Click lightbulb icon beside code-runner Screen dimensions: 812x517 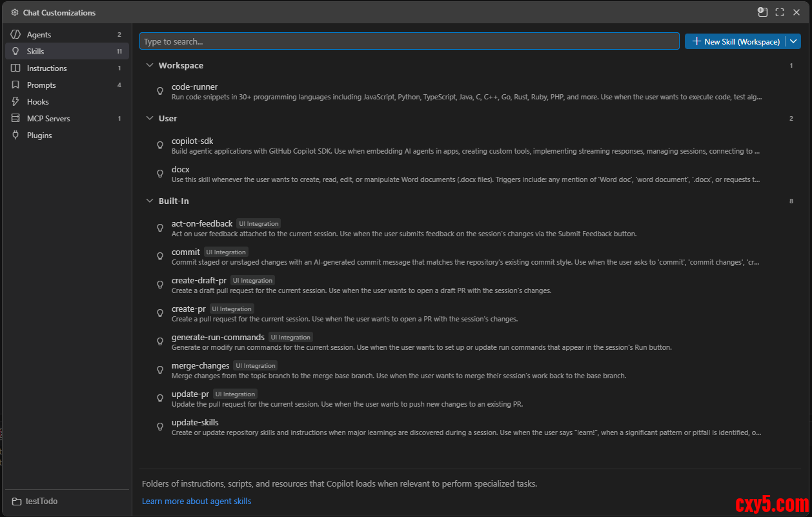[160, 91]
